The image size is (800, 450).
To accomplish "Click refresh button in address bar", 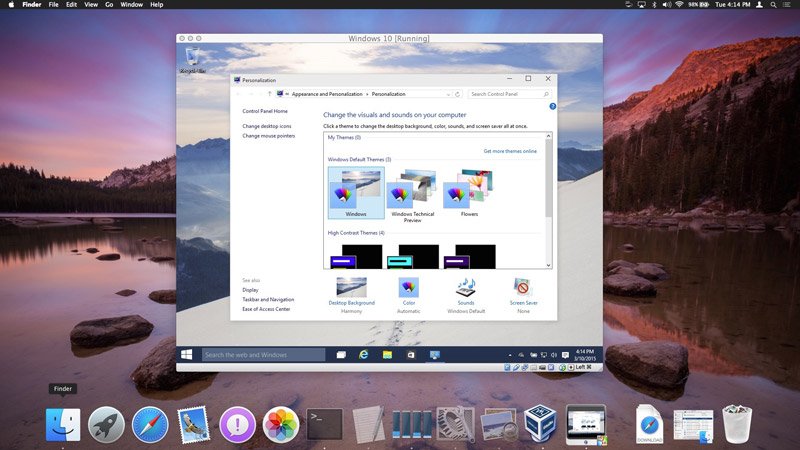I will click(458, 94).
